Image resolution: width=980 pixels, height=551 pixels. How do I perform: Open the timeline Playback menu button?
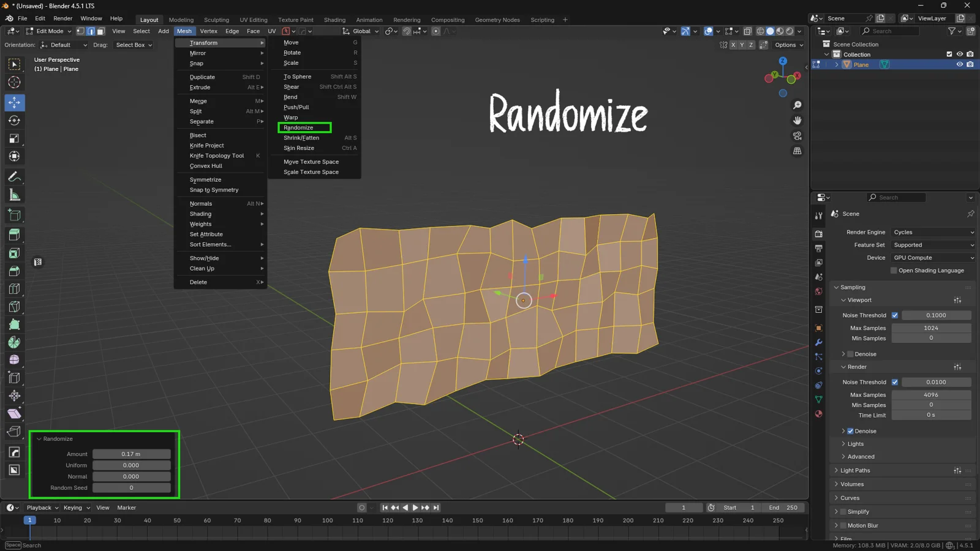pos(42,508)
